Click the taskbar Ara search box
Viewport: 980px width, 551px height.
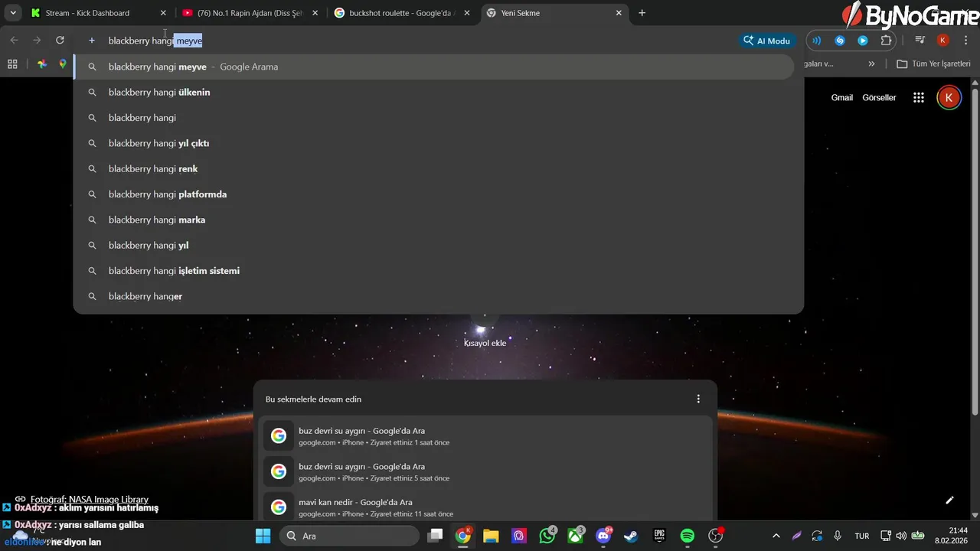[348, 536]
